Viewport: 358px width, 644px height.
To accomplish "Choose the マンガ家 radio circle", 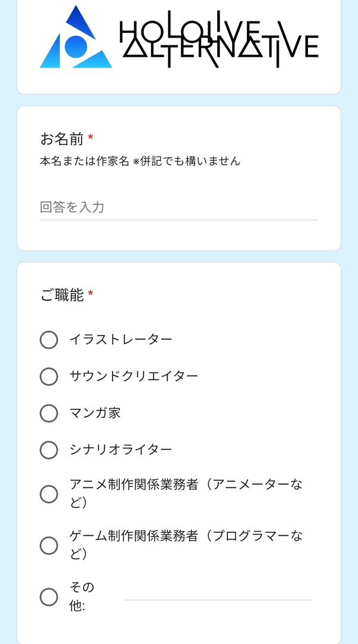I will pyautogui.click(x=49, y=413).
